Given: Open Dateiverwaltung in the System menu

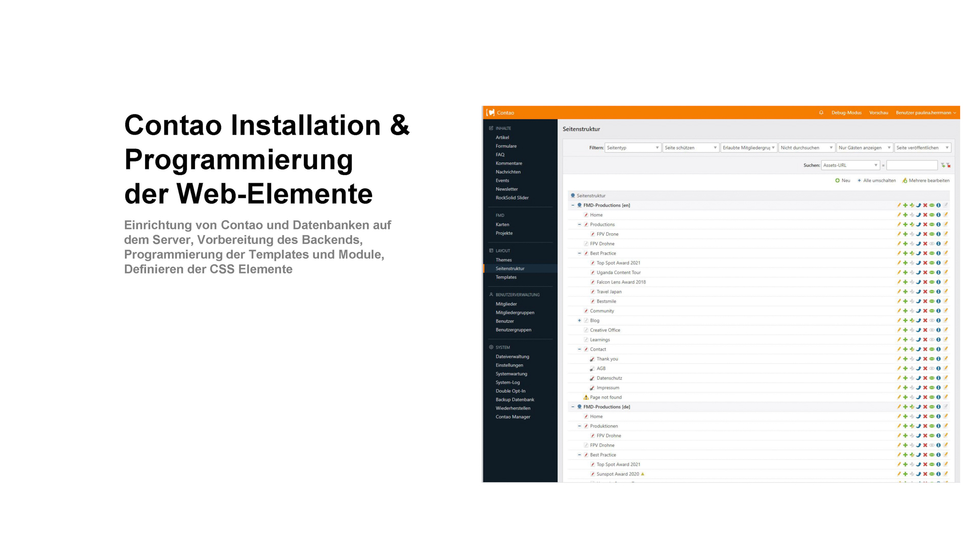Looking at the screenshot, I should tap(512, 357).
